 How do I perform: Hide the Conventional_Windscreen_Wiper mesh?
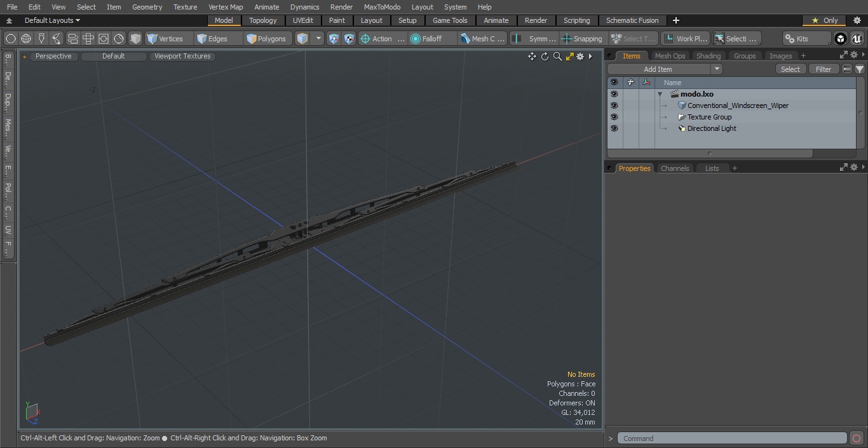pos(614,105)
